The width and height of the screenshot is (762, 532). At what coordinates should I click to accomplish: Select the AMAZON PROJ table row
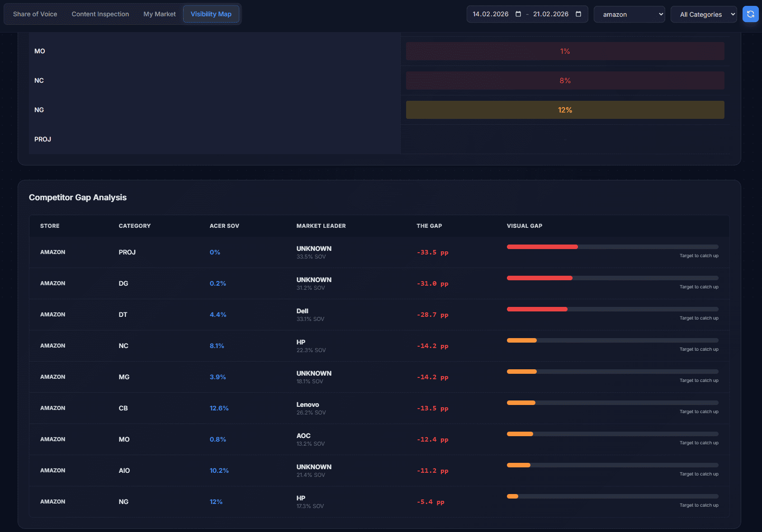(271, 252)
